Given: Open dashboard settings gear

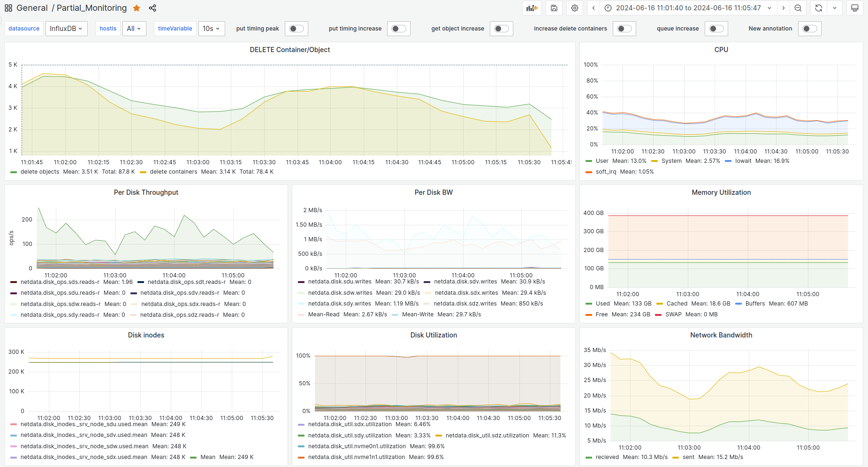Looking at the screenshot, I should point(575,8).
